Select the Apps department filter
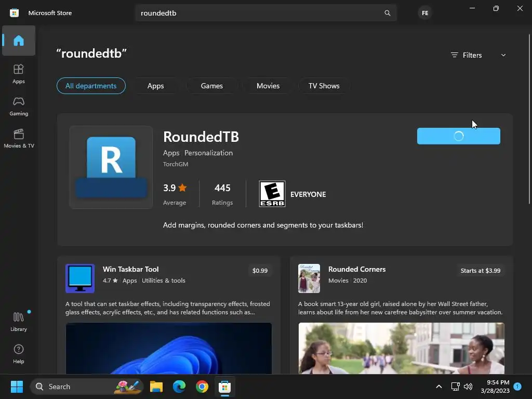Viewport: 532px width, 399px height. pyautogui.click(x=156, y=86)
